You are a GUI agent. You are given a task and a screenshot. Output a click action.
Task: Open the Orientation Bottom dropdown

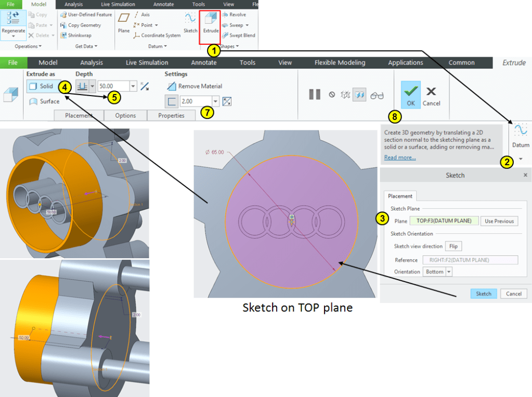(449, 272)
